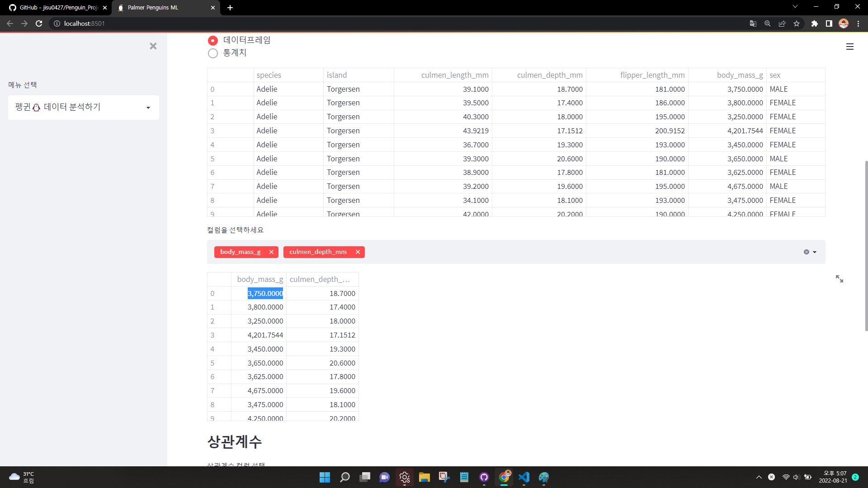Open GitHub Desktop from the taskbar
Viewport: 868px width, 488px height.
[484, 477]
